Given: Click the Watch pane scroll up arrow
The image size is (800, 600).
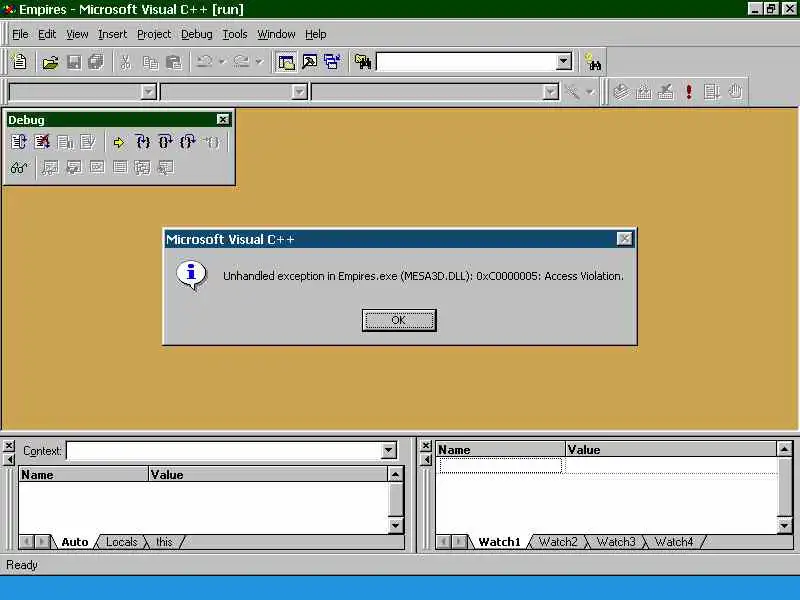Looking at the screenshot, I should [x=784, y=449].
